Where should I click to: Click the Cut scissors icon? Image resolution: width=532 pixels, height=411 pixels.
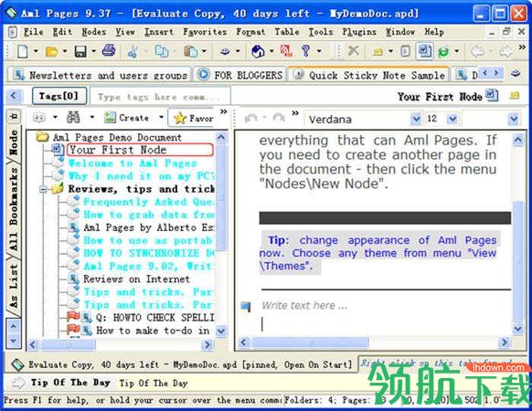133,51
